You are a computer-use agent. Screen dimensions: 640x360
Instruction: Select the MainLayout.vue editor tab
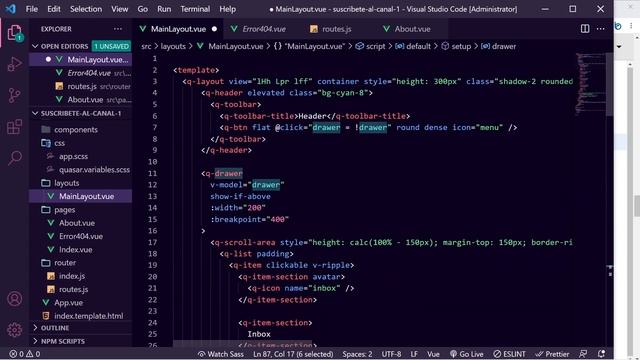pyautogui.click(x=178, y=29)
